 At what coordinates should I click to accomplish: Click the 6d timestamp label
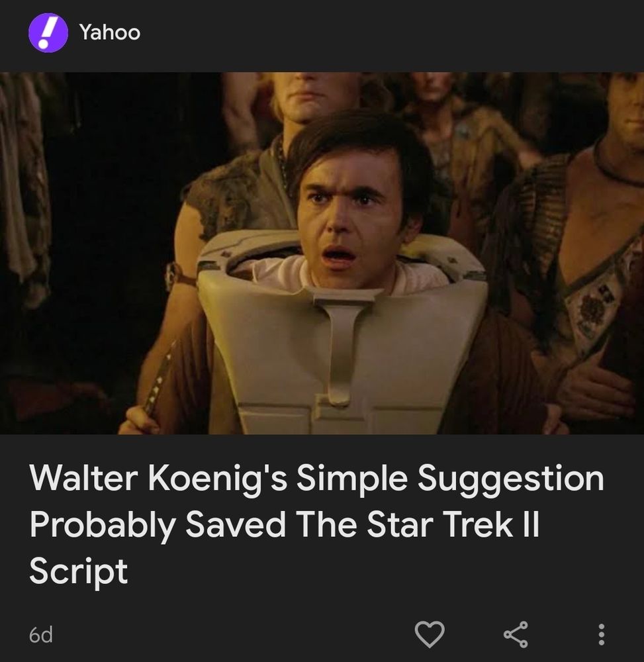(41, 635)
